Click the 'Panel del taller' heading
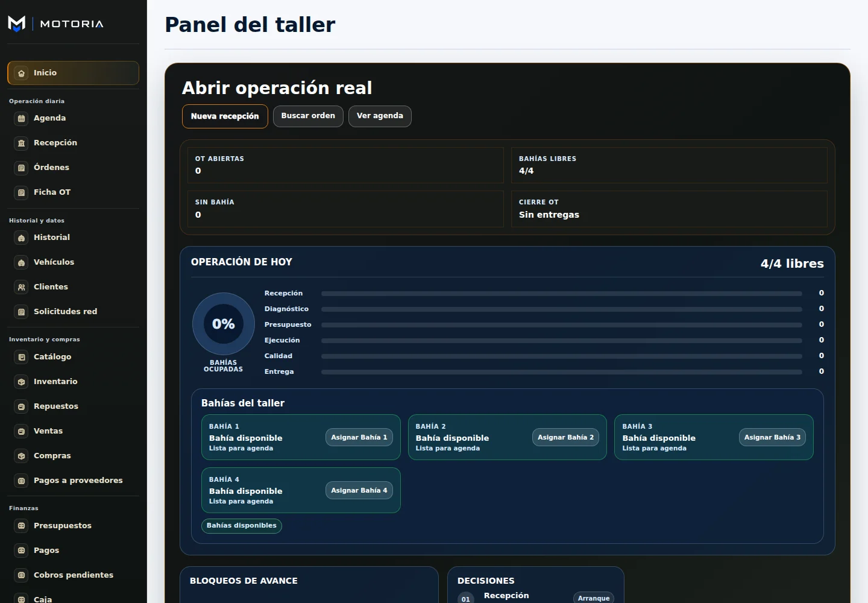868x603 pixels. click(x=250, y=25)
